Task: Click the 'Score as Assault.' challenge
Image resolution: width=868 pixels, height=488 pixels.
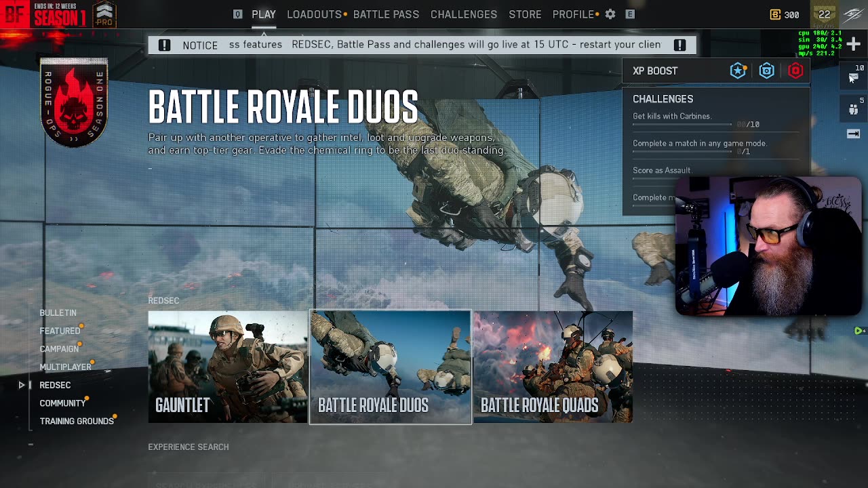Action: 662,171
